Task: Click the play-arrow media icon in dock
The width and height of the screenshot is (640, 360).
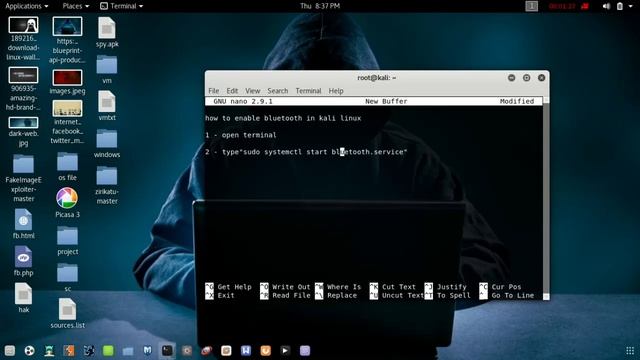Action: pyautogui.click(x=285, y=351)
